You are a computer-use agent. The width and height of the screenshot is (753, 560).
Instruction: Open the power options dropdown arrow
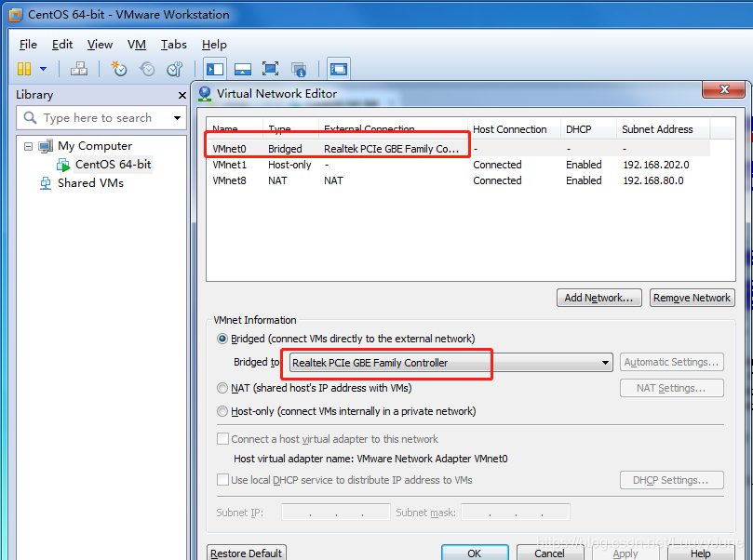[x=43, y=69]
